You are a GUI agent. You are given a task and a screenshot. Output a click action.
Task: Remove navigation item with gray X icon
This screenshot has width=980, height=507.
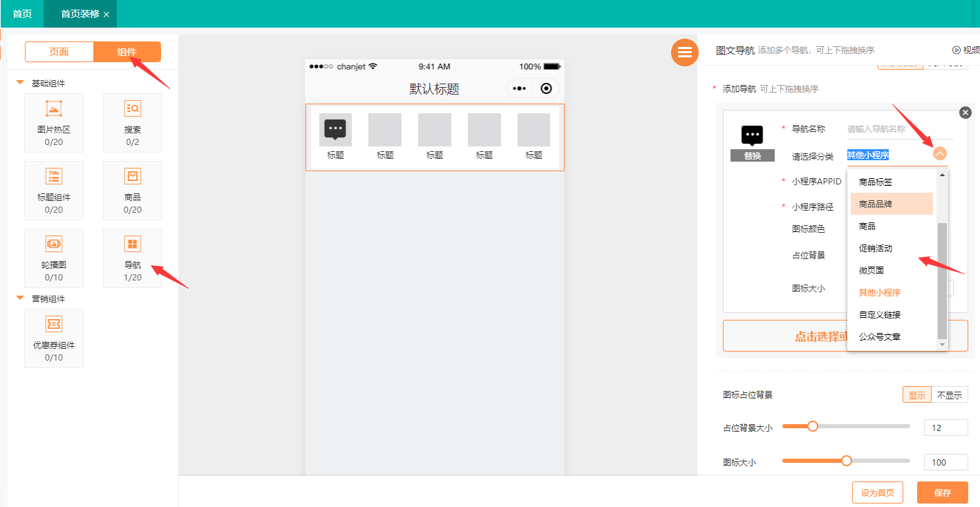point(965,113)
